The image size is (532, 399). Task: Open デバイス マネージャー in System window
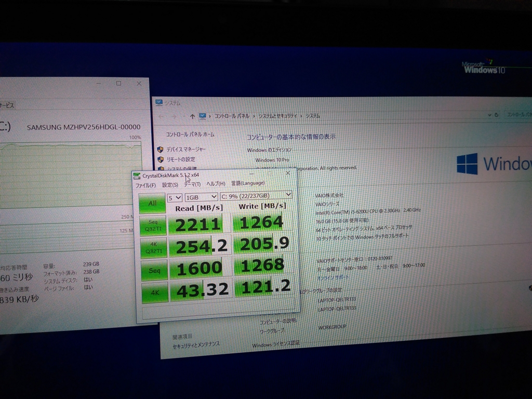tap(186, 149)
